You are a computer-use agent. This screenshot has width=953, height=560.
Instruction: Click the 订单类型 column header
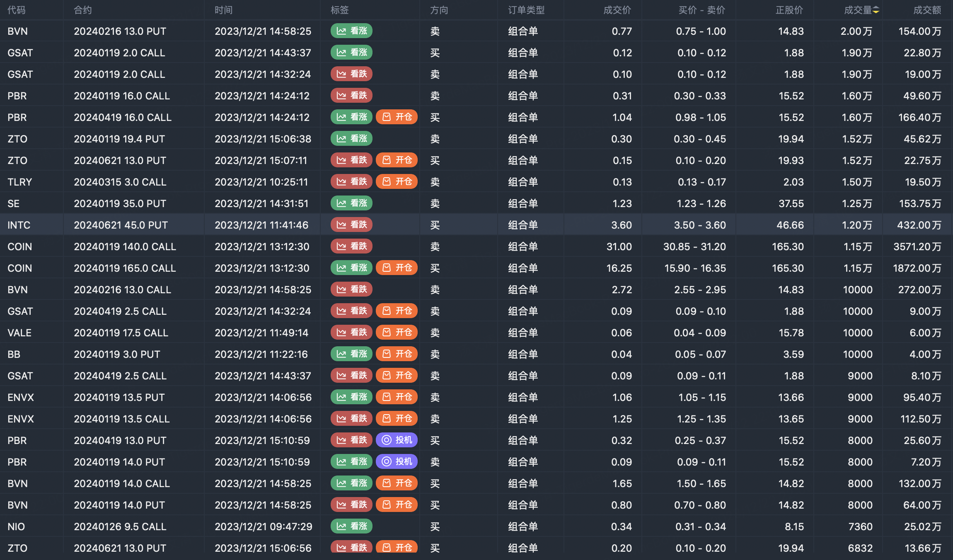click(x=526, y=10)
